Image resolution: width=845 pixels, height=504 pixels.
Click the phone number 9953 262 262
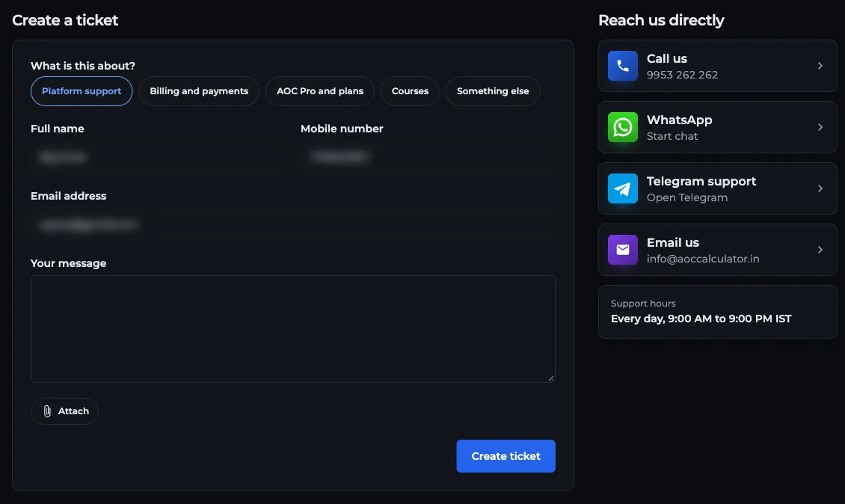point(682,75)
